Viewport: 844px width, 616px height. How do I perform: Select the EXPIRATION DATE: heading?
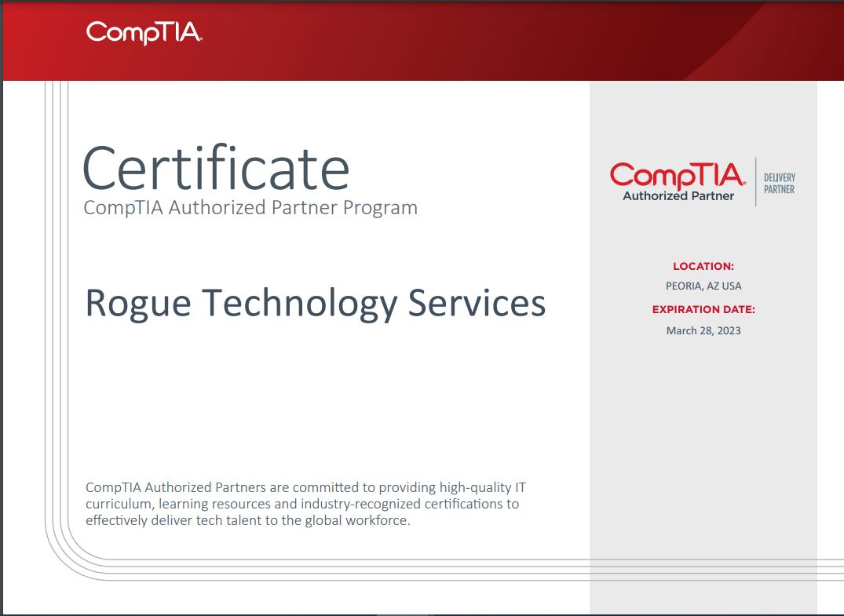(704, 309)
